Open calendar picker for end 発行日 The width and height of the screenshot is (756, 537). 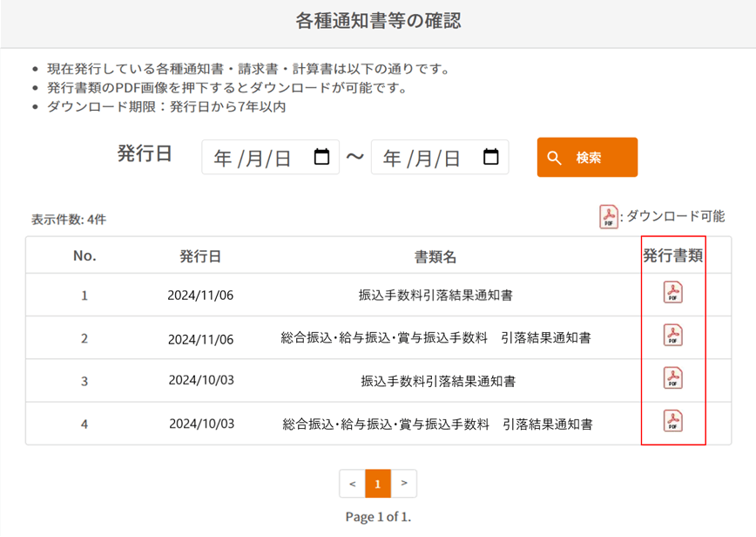click(x=490, y=157)
